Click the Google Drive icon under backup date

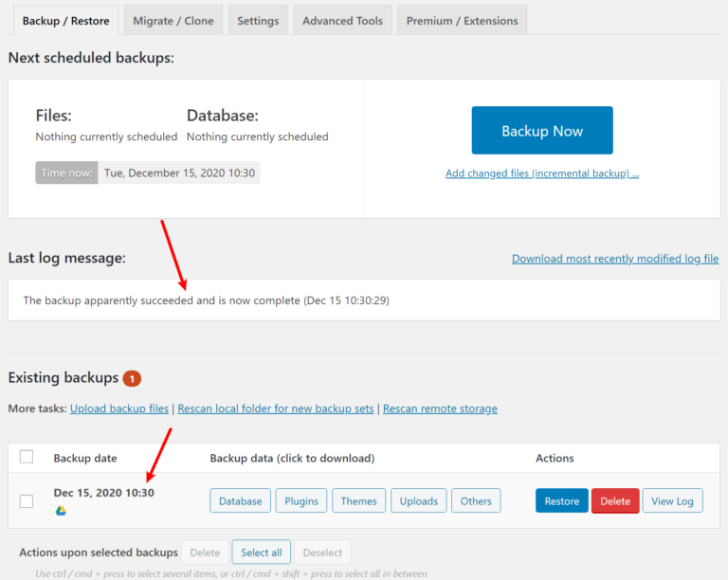(x=61, y=511)
